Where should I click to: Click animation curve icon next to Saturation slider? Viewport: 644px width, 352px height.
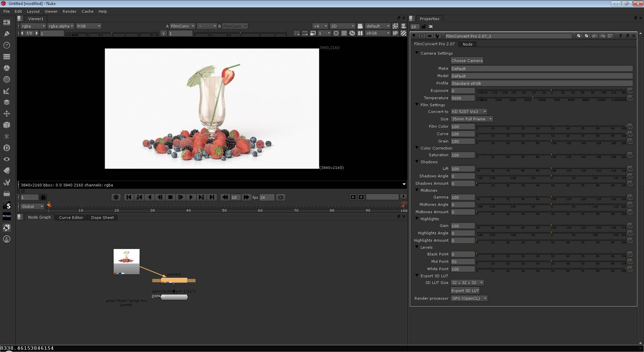pos(630,155)
